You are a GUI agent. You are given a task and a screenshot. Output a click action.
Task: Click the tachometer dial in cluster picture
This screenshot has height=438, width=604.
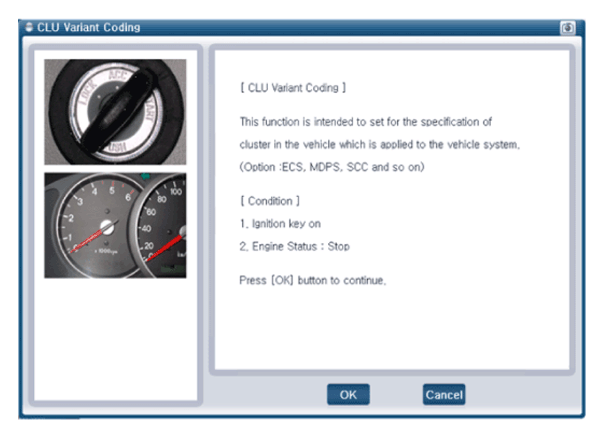pos(98,227)
